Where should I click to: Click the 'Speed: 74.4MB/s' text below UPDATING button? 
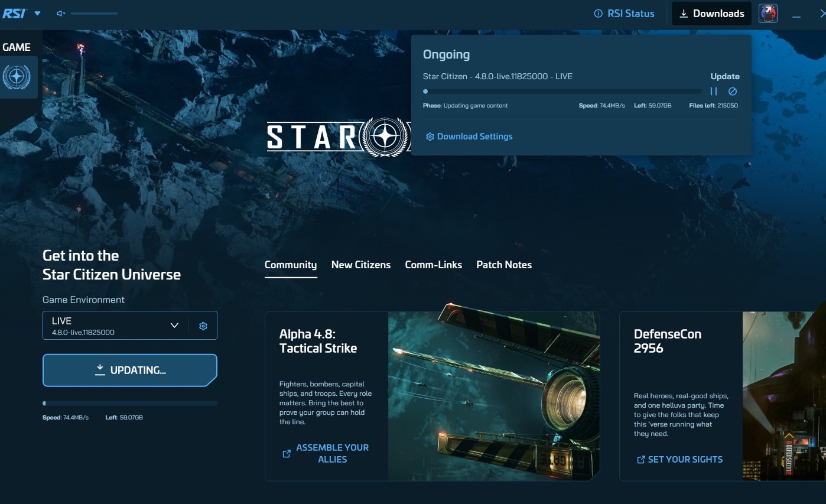(x=66, y=418)
